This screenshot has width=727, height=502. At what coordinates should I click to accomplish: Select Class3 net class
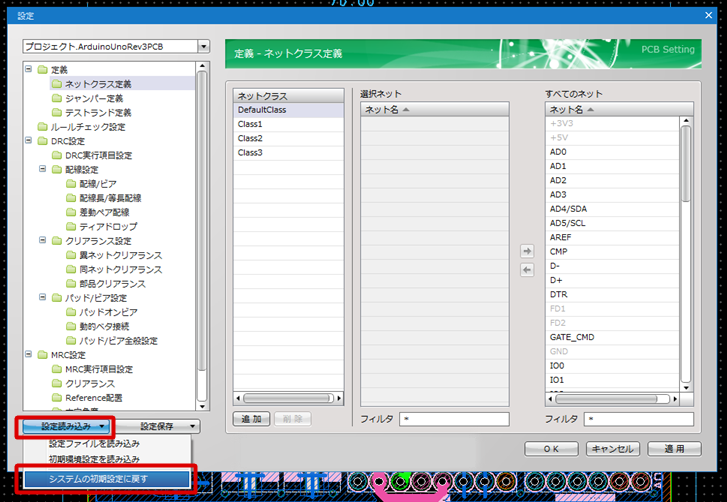tap(288, 153)
